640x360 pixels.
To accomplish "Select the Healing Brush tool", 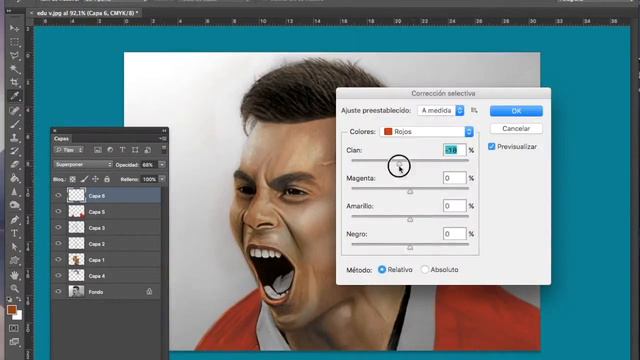I will [x=14, y=110].
